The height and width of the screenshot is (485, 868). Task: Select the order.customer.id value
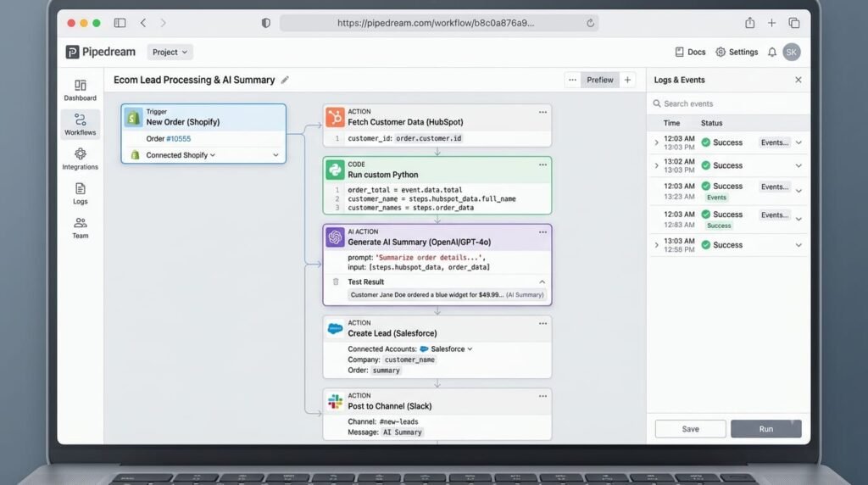click(428, 138)
